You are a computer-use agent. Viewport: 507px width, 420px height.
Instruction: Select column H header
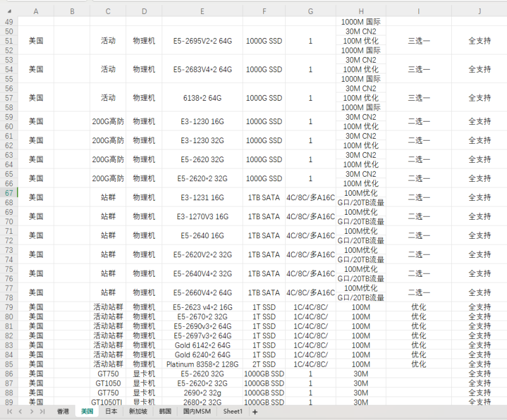(x=361, y=11)
